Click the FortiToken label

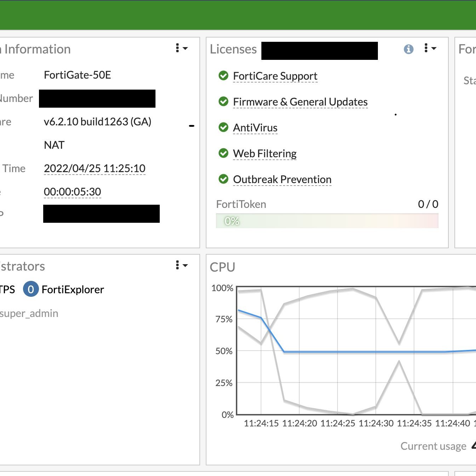[x=241, y=204]
